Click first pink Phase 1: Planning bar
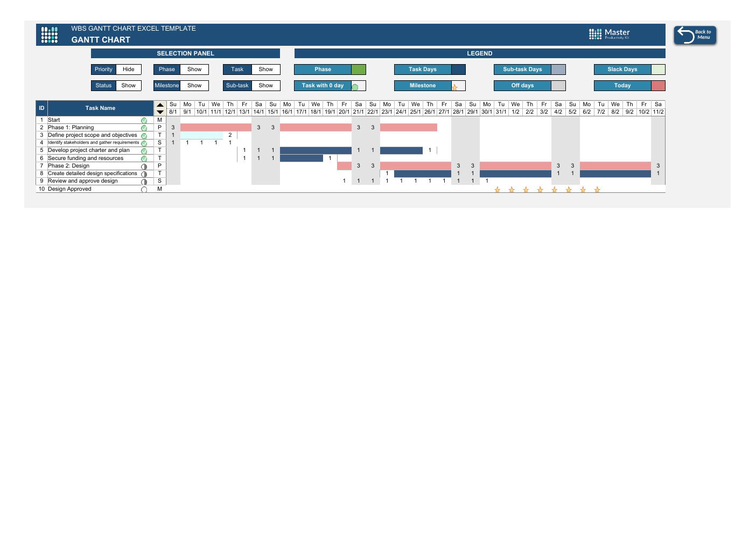 click(216, 128)
